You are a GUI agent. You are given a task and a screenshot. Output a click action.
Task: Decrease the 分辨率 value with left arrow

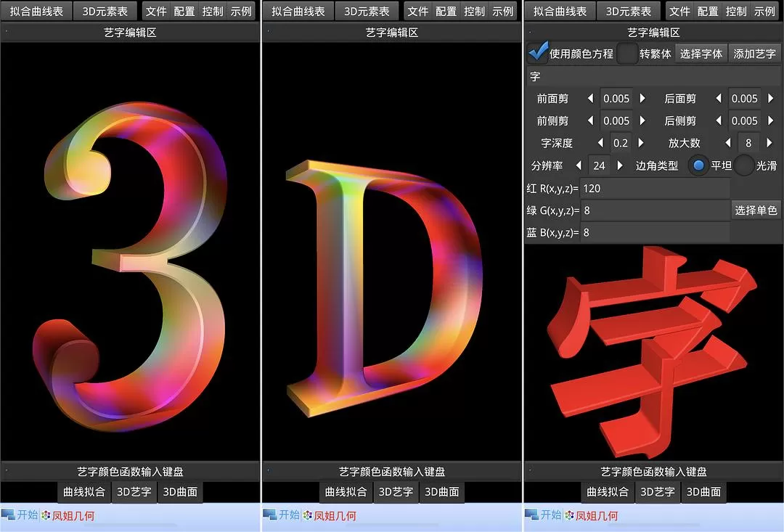coord(579,165)
